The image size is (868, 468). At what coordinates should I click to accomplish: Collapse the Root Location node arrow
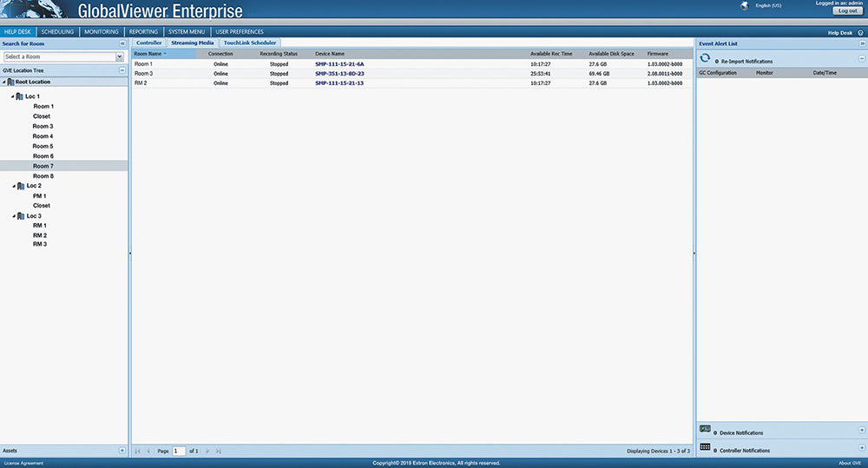(4, 82)
